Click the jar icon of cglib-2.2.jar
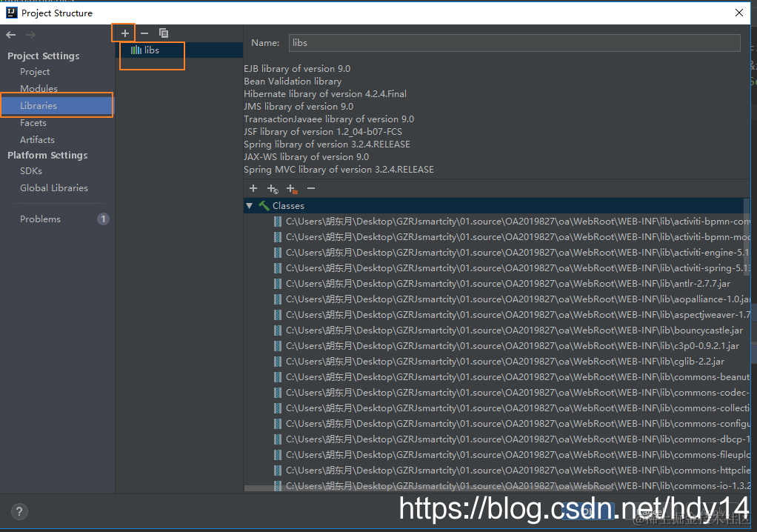This screenshot has height=532, width=757. point(278,362)
